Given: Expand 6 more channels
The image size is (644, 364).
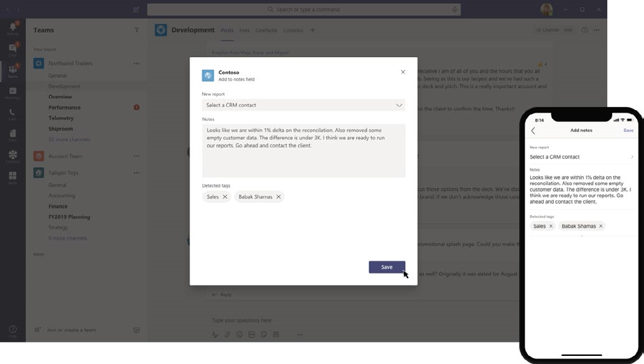Looking at the screenshot, I should (67, 238).
